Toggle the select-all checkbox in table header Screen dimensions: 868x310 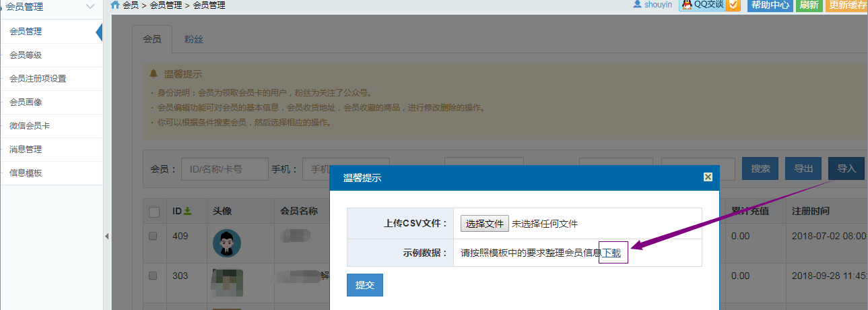(x=154, y=212)
